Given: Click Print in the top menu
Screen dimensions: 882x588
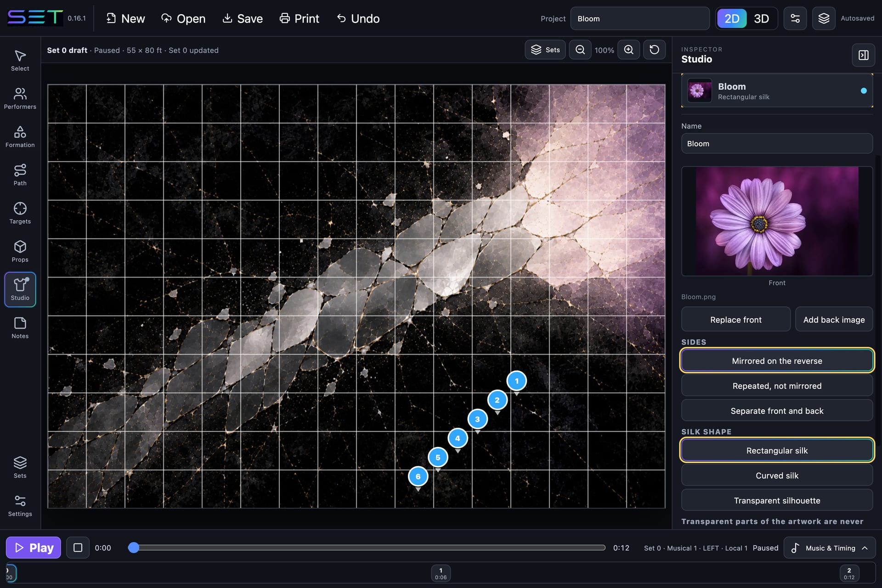Looking at the screenshot, I should [x=300, y=18].
